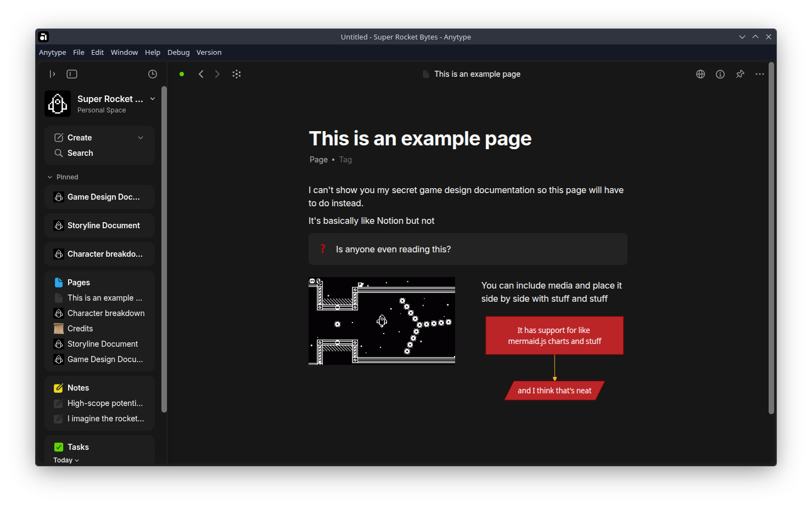Open the Edit menu
The width and height of the screenshot is (812, 508).
(x=97, y=52)
